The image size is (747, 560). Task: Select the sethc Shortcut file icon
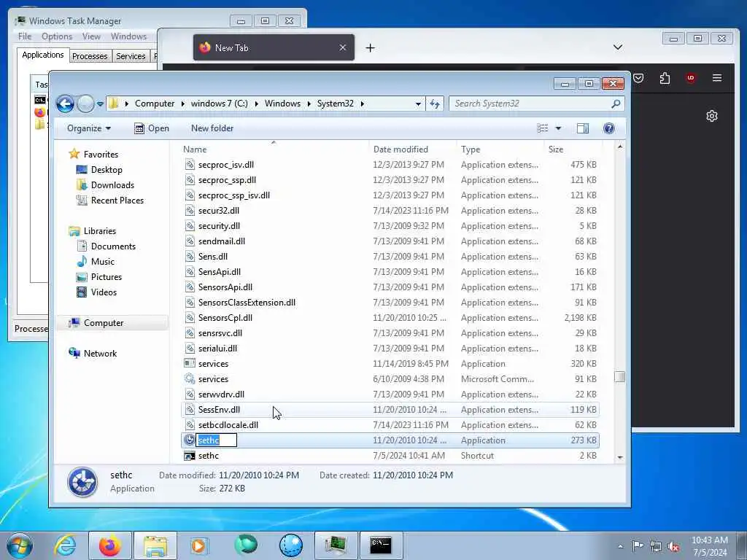[190, 456]
